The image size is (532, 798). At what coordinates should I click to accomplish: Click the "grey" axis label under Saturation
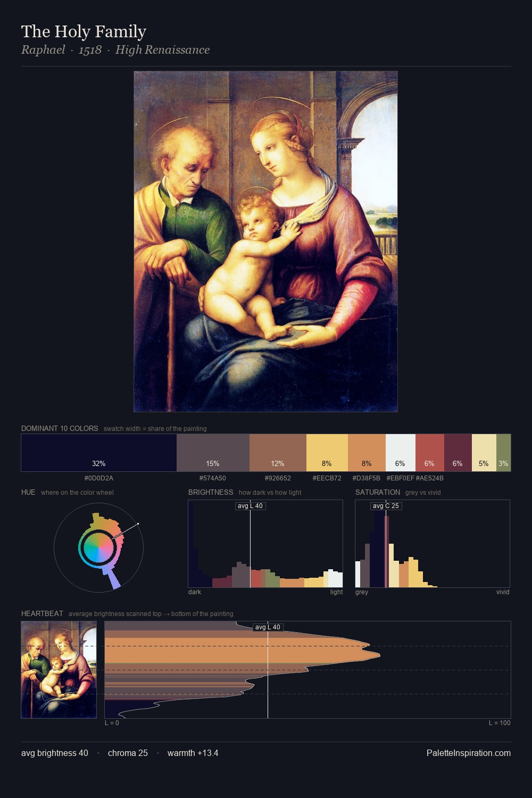(x=362, y=592)
